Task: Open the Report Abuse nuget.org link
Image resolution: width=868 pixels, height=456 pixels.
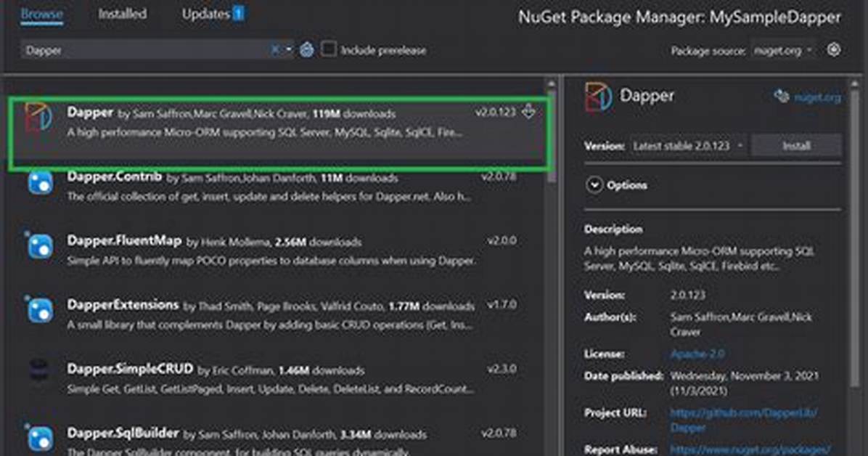Action: [x=750, y=449]
